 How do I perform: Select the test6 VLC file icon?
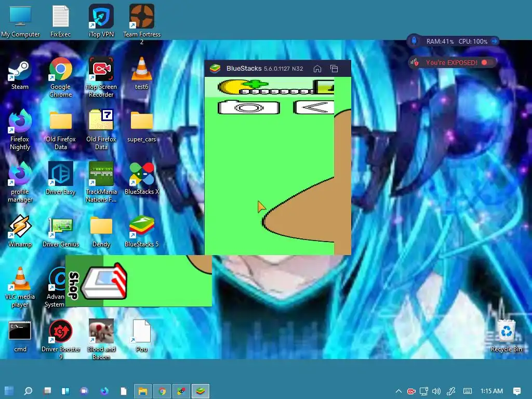click(x=141, y=74)
